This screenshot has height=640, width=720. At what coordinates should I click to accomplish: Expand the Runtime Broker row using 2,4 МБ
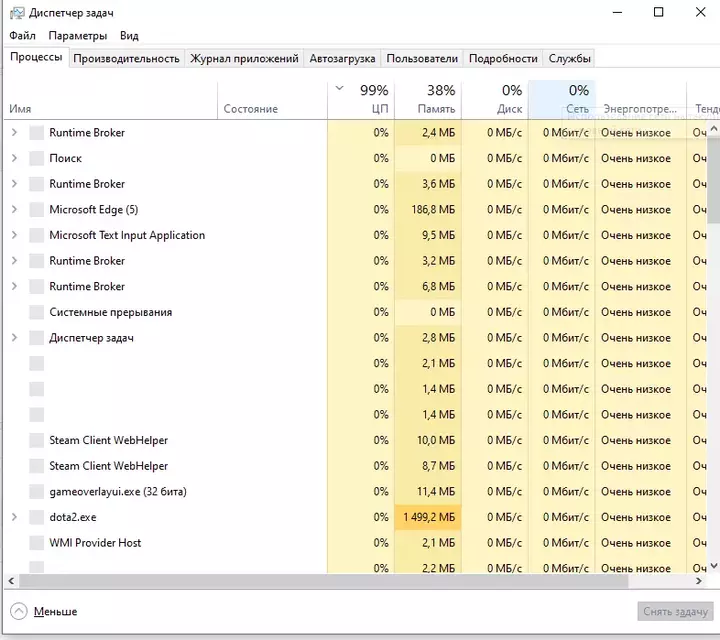pyautogui.click(x=14, y=133)
